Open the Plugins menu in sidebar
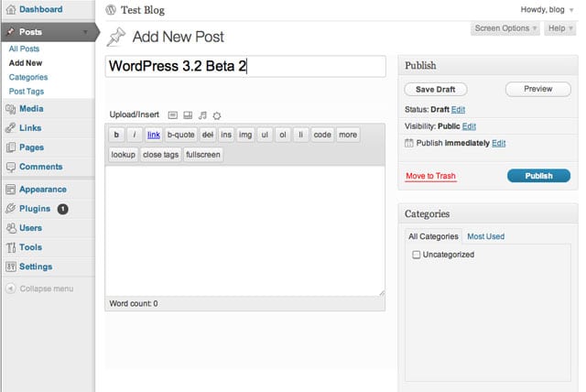586x392 pixels. point(34,209)
